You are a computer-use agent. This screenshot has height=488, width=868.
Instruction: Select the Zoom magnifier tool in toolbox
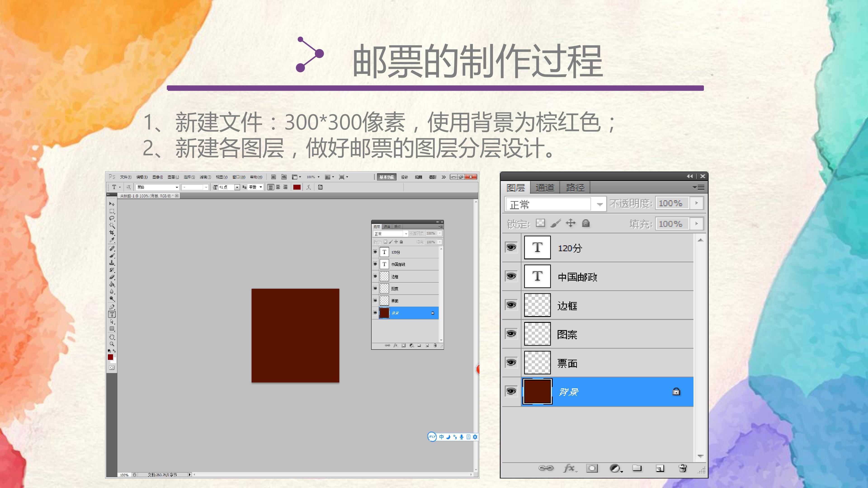tap(112, 344)
